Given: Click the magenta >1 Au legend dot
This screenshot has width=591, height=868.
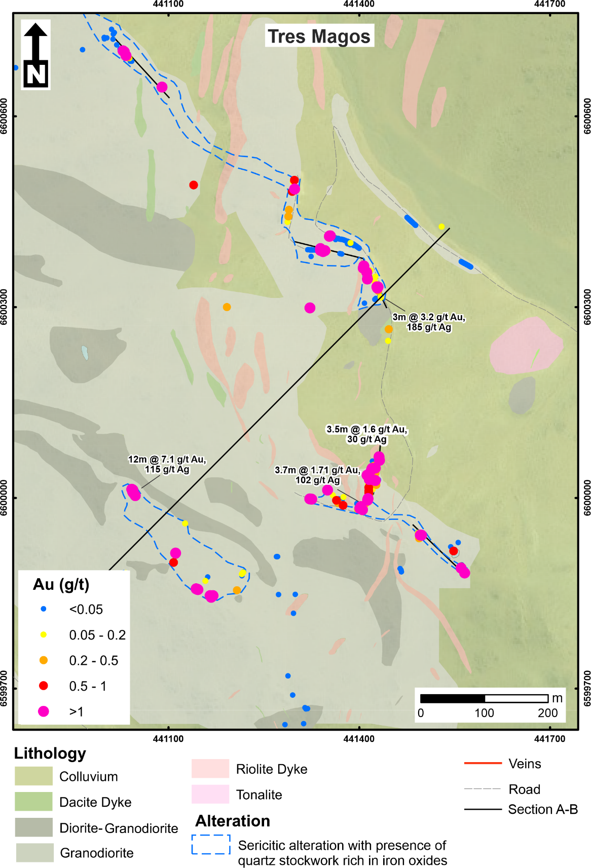Looking at the screenshot, I should (44, 711).
